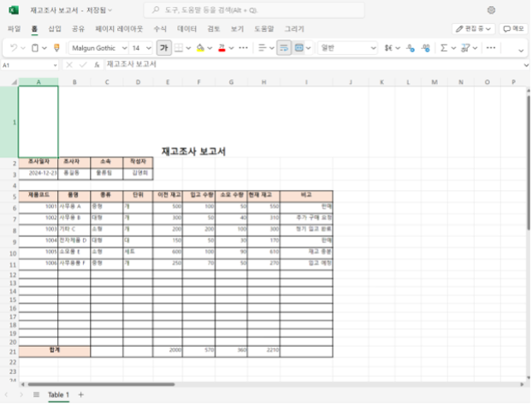The image size is (532, 404).
Task: Click the AutoSum sigma icon
Action: click(444, 48)
